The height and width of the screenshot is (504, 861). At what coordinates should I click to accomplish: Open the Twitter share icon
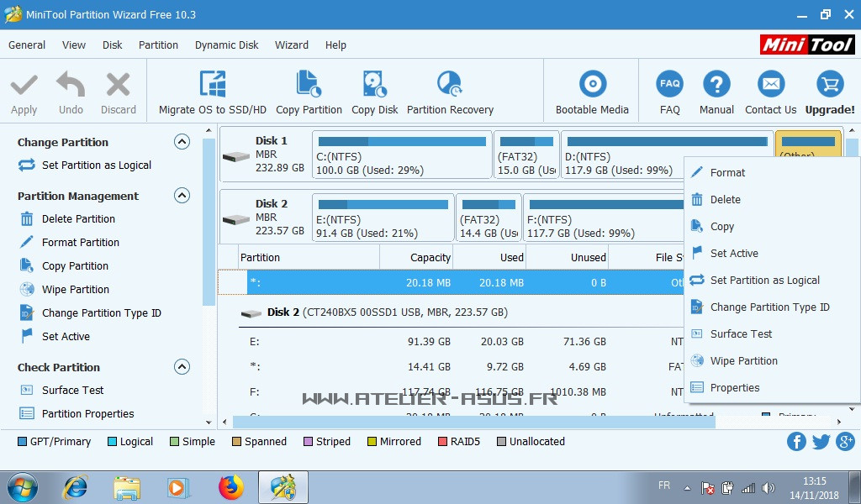821,442
